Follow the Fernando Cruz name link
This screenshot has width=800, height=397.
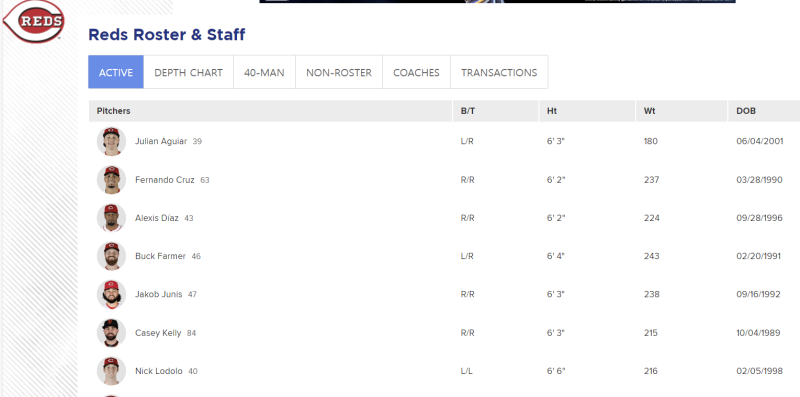(164, 180)
